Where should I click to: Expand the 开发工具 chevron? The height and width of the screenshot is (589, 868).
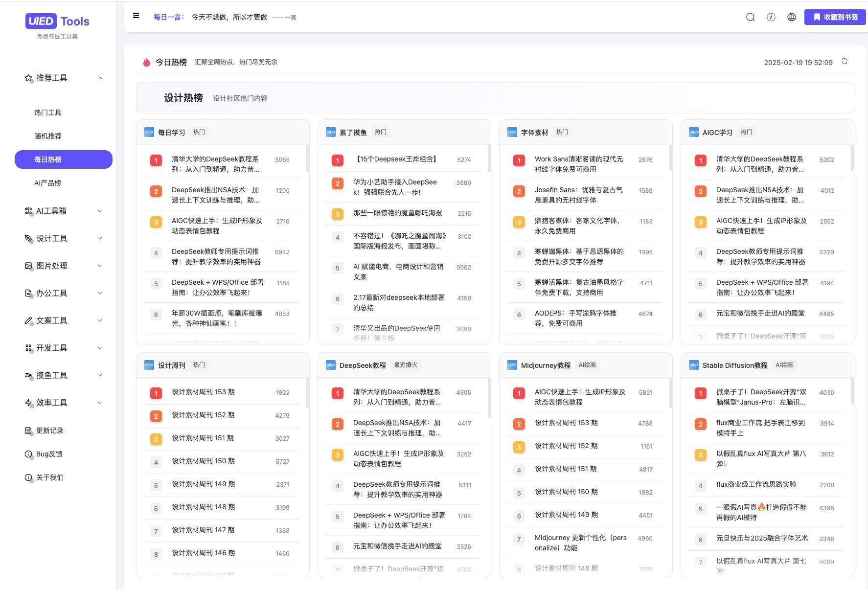(100, 348)
